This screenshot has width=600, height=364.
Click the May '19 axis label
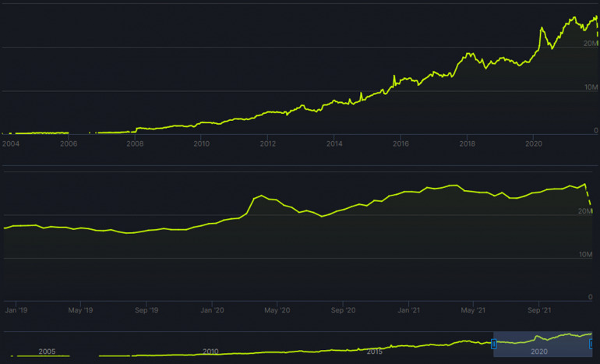pos(80,310)
